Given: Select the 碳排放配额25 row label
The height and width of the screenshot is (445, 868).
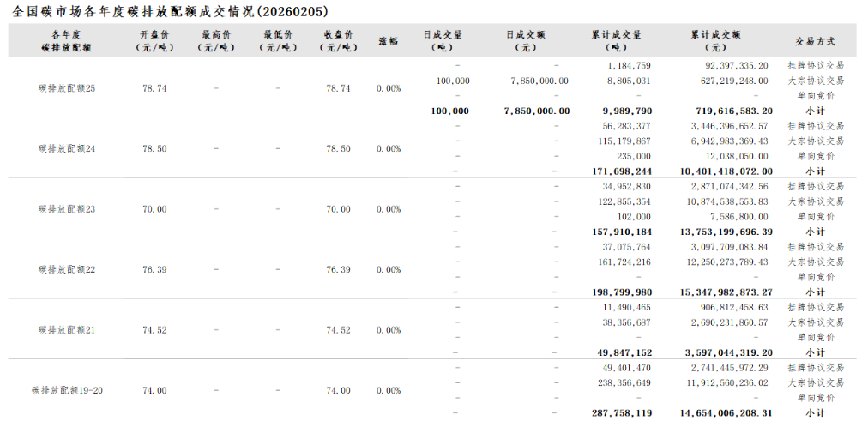Looking at the screenshot, I should pos(67,88).
